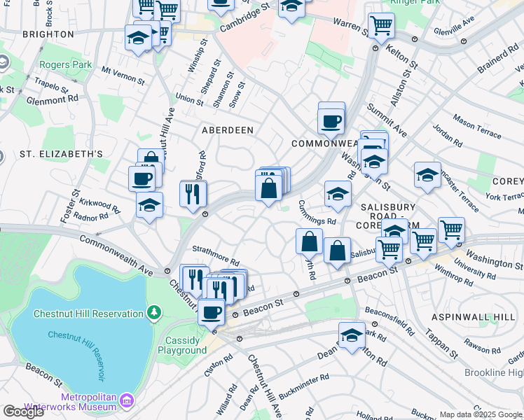Open the school marker near Cummings Rd
524x420 pixels.
(338, 195)
